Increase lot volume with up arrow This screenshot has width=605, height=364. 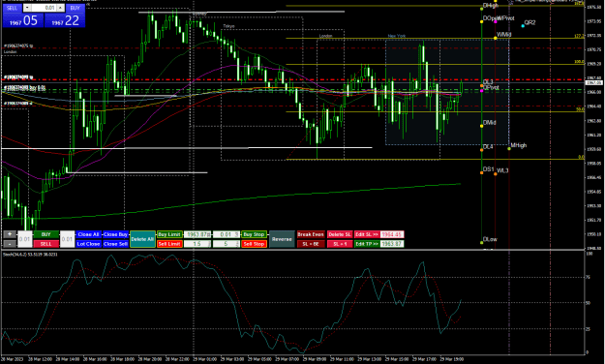point(60,8)
